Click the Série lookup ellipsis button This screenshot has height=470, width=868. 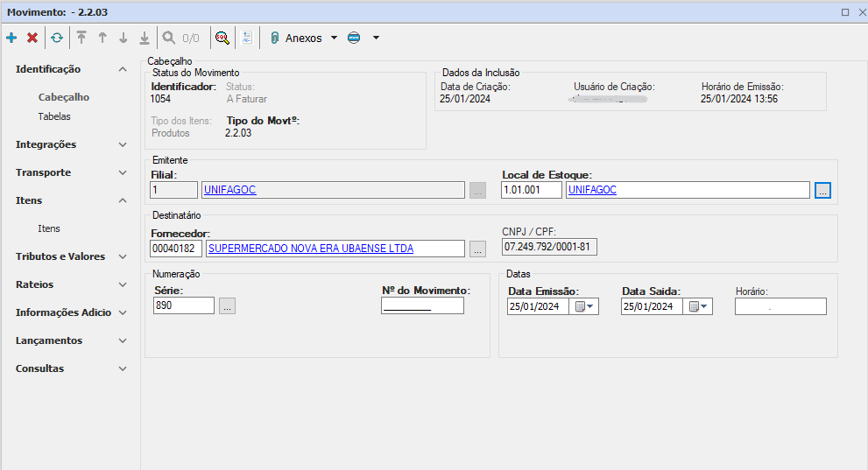point(227,306)
